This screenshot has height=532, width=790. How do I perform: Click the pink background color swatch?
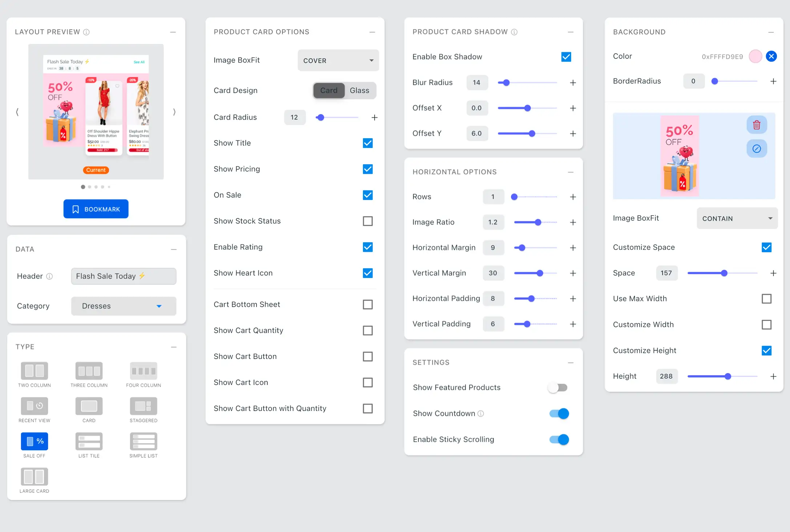[x=755, y=56]
